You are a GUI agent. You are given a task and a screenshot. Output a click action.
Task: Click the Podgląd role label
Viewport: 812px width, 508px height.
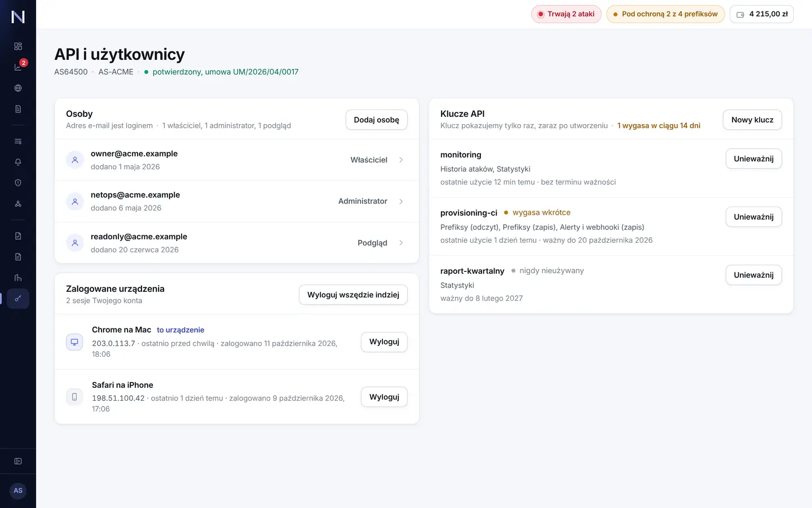point(372,243)
